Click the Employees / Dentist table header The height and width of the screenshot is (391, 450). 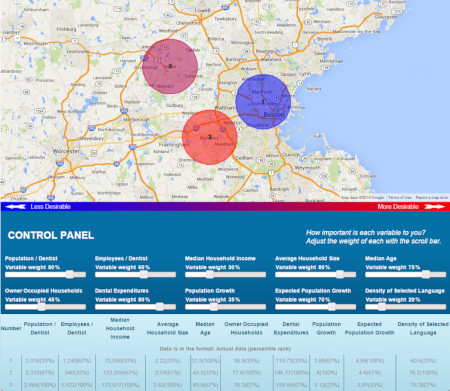pyautogui.click(x=77, y=328)
